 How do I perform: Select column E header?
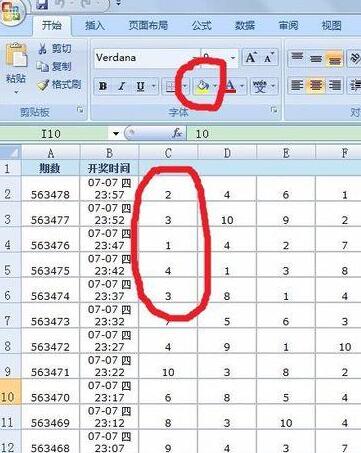pyautogui.click(x=286, y=153)
